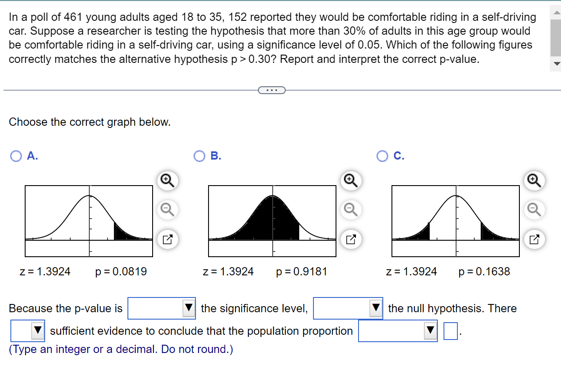
Task: Zoom in on graph B
Action: 351,180
